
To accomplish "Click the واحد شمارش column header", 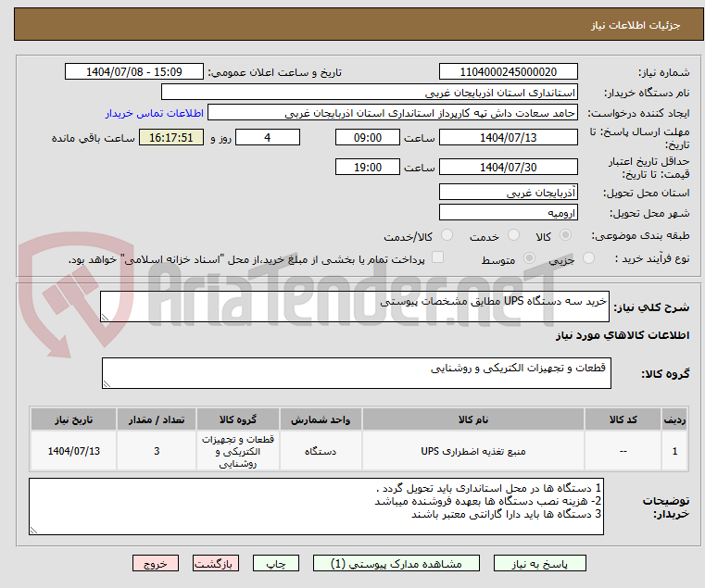I will (321, 419).
